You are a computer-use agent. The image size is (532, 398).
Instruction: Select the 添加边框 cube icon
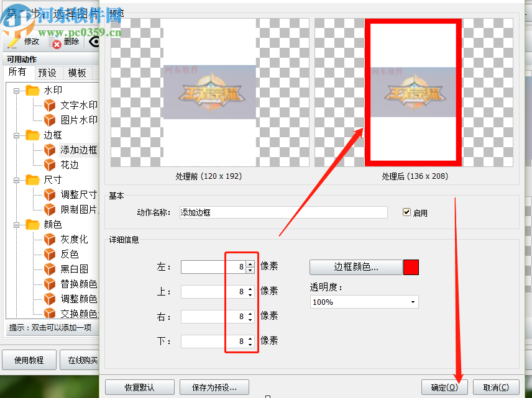50,150
